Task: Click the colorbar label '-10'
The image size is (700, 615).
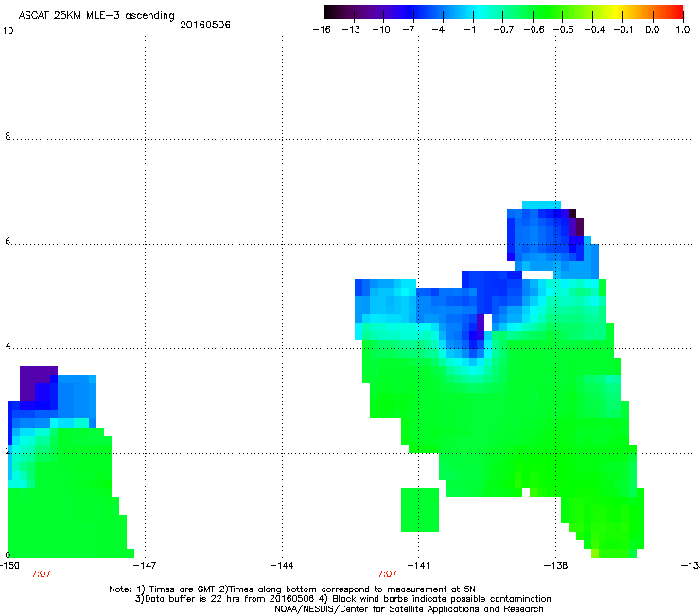Action: coord(381,30)
